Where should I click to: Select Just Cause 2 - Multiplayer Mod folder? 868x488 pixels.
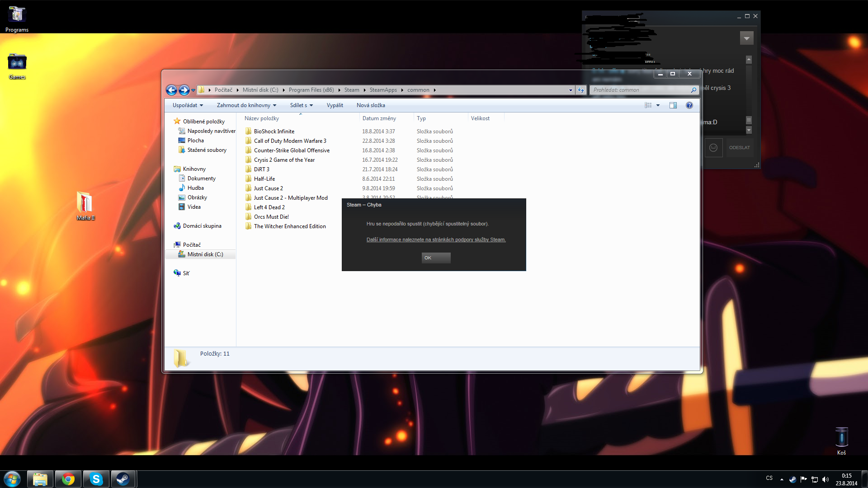click(291, 198)
